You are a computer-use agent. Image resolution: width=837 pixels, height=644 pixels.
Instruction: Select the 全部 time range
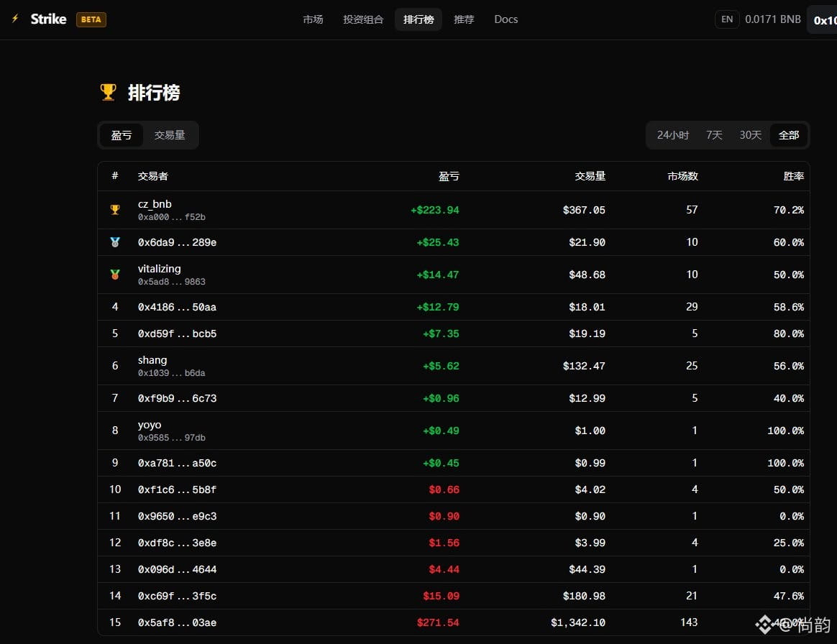[x=788, y=135]
